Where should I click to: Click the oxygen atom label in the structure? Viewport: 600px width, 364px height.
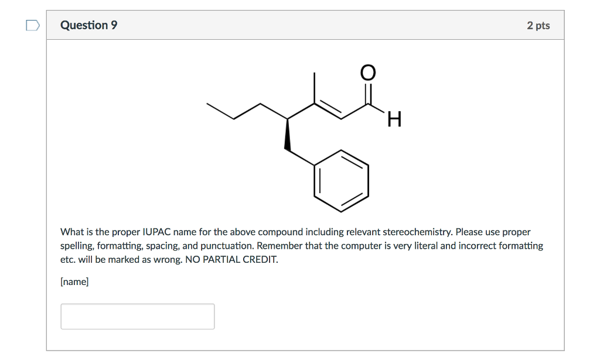pyautogui.click(x=367, y=72)
